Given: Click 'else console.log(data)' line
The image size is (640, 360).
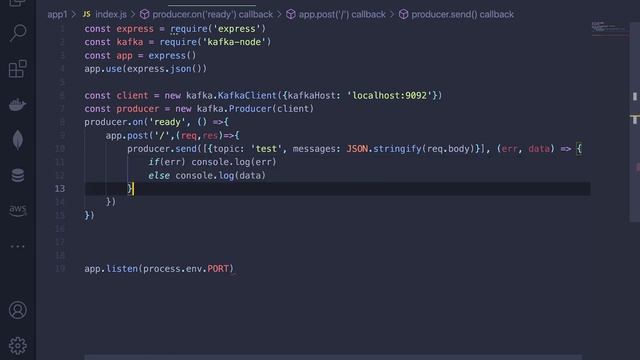Looking at the screenshot, I should point(207,176).
